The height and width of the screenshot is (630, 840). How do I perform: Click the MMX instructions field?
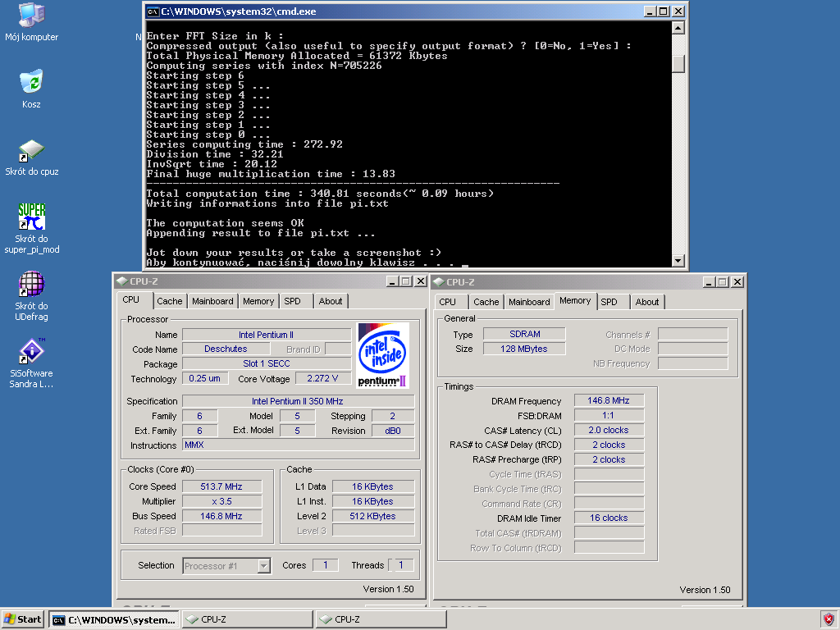click(298, 445)
